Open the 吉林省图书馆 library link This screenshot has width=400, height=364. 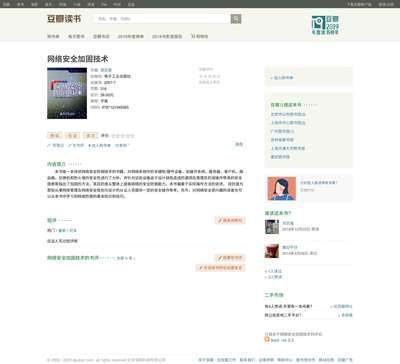coord(282,140)
